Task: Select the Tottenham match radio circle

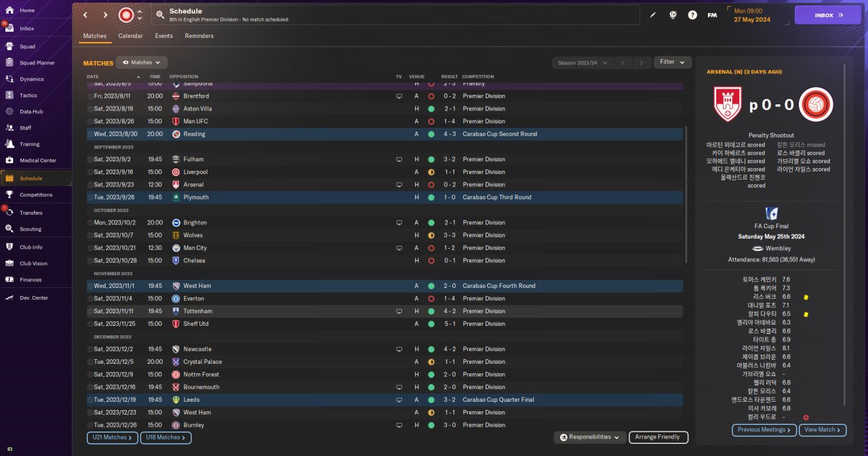Action: click(x=90, y=311)
